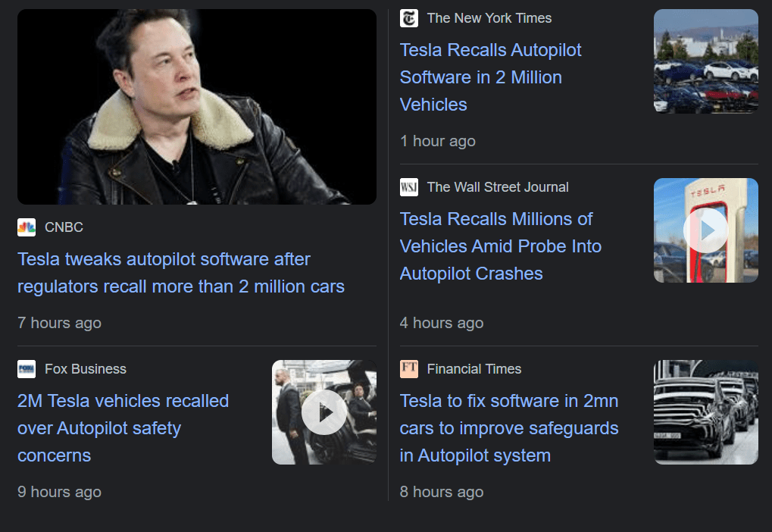Click the Financial Times wrapped cars thumbnail

705,412
